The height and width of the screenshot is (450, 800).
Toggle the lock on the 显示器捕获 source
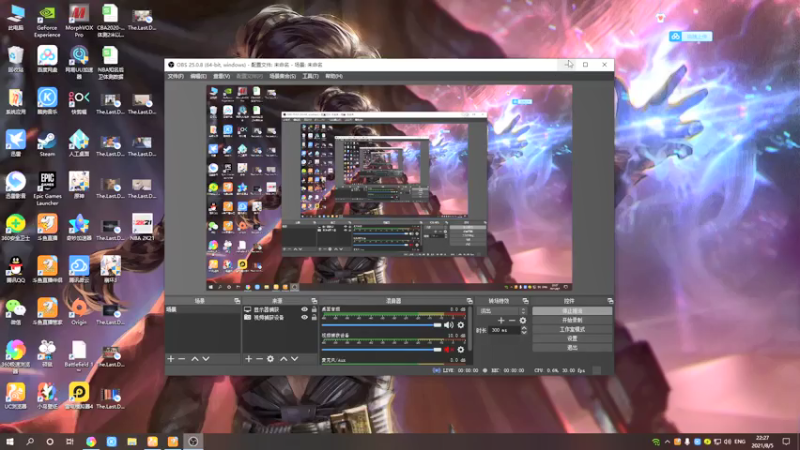coord(314,310)
